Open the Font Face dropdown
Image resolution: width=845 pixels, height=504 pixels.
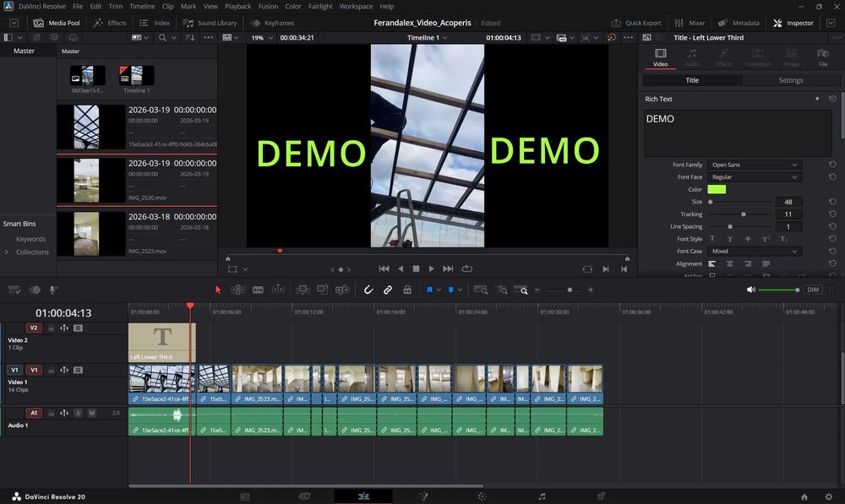click(x=754, y=177)
